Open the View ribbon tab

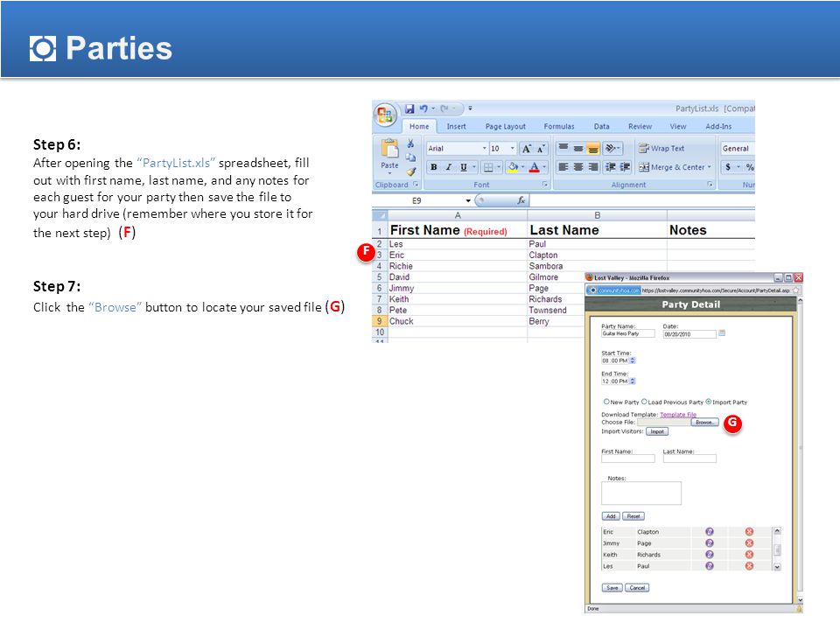(x=677, y=126)
